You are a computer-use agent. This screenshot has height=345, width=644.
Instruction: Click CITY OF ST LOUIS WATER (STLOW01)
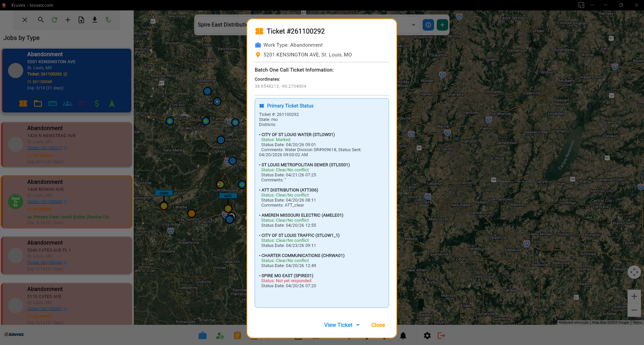[x=298, y=135]
